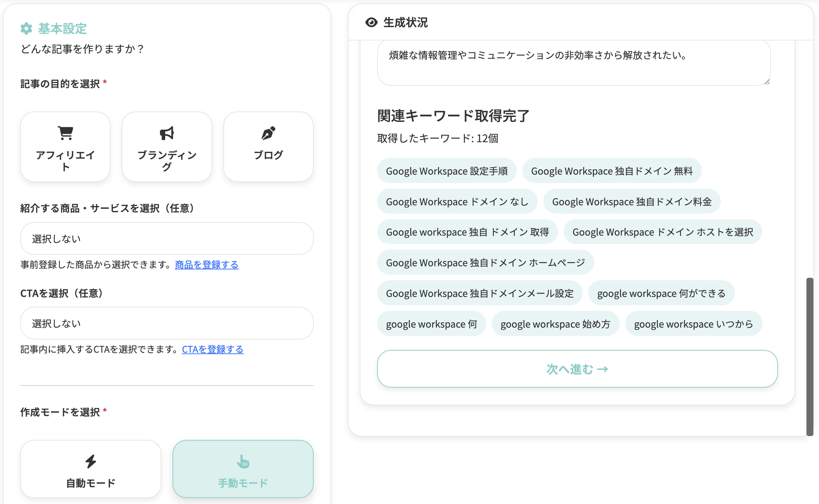Viewport: 819px width, 504px height.
Task: Click the pen nib icon for ブログ
Action: pyautogui.click(x=268, y=133)
